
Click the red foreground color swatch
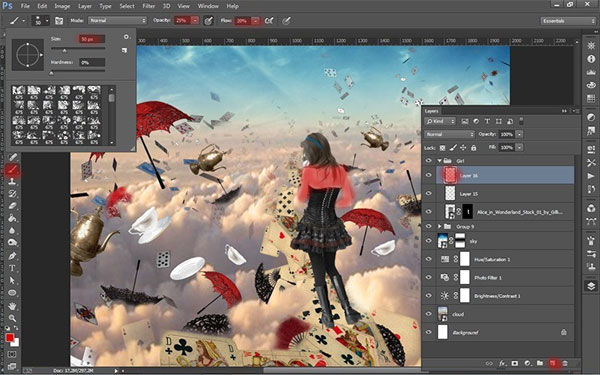10,338
